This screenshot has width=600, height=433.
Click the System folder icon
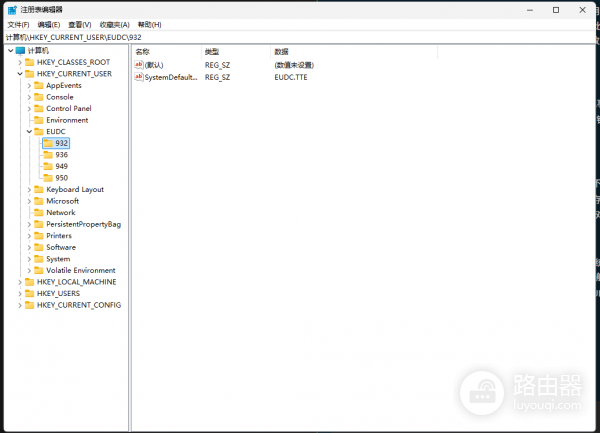[x=39, y=259]
